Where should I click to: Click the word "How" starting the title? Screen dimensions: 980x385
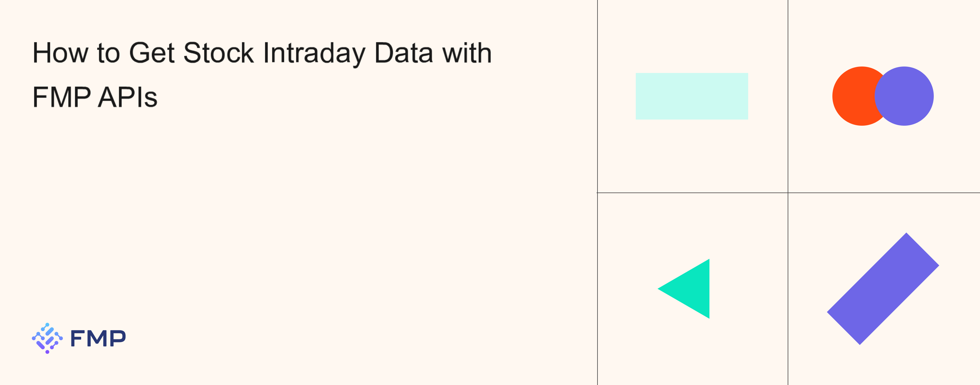[61, 52]
